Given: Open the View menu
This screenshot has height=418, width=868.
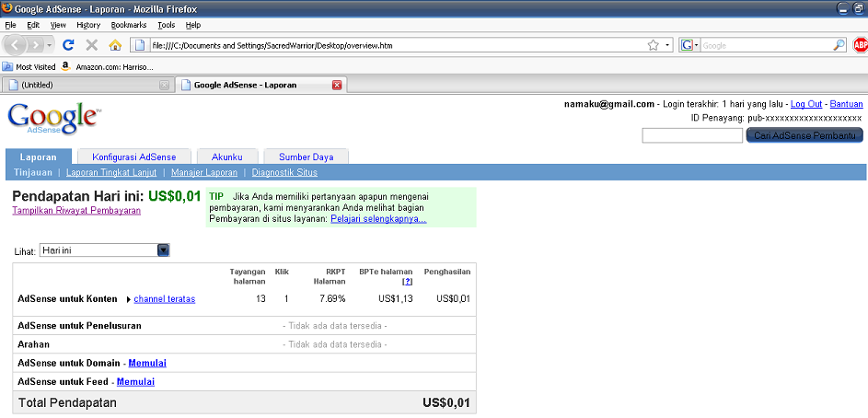Looking at the screenshot, I should coord(58,25).
